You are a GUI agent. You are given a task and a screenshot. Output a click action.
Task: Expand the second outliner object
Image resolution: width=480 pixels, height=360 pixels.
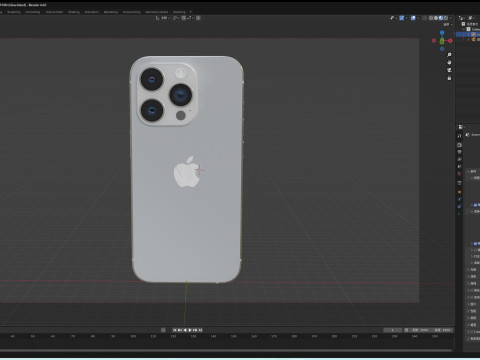[x=469, y=40]
